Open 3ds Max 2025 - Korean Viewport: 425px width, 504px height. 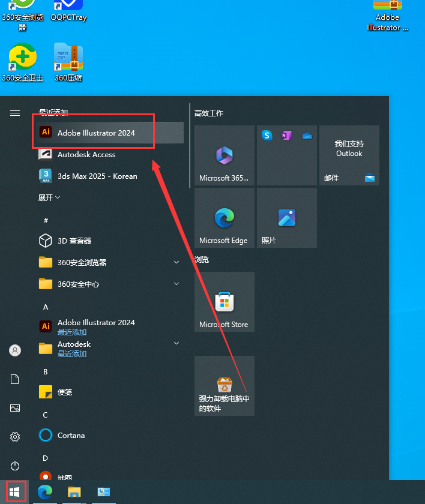point(110,176)
